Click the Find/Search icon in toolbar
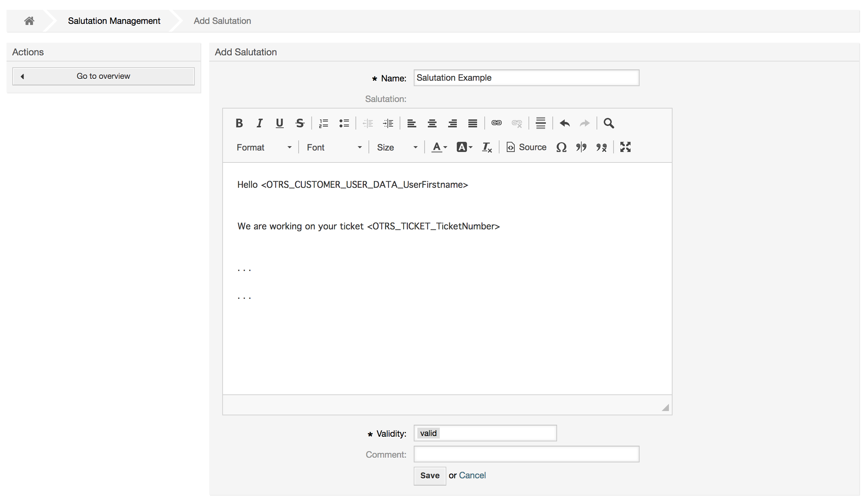Viewport: 868px width, 504px height. pyautogui.click(x=608, y=123)
